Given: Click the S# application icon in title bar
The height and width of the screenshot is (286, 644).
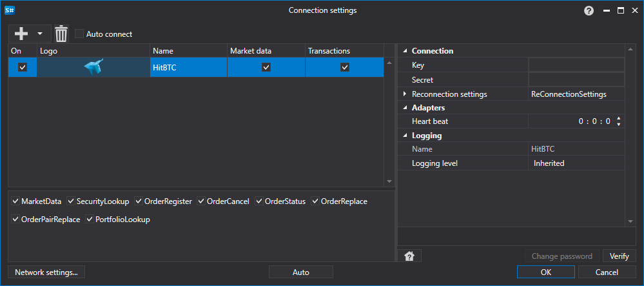Looking at the screenshot, I should [10, 11].
